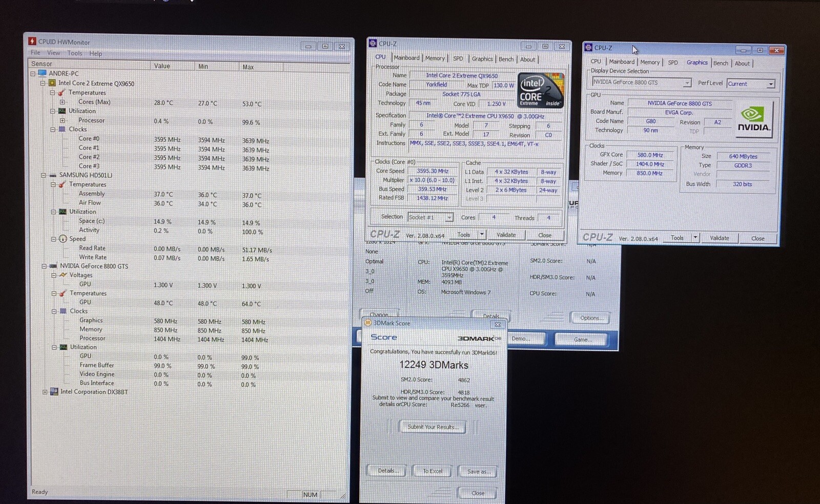The width and height of the screenshot is (820, 504).
Task: Click the 12249 3DMarks score text
Action: 434,365
